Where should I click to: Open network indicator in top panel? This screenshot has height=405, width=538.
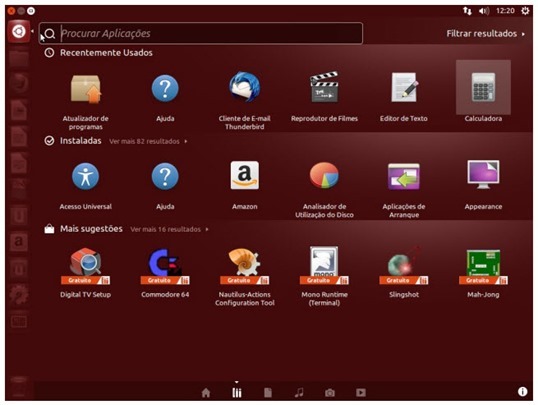(467, 11)
